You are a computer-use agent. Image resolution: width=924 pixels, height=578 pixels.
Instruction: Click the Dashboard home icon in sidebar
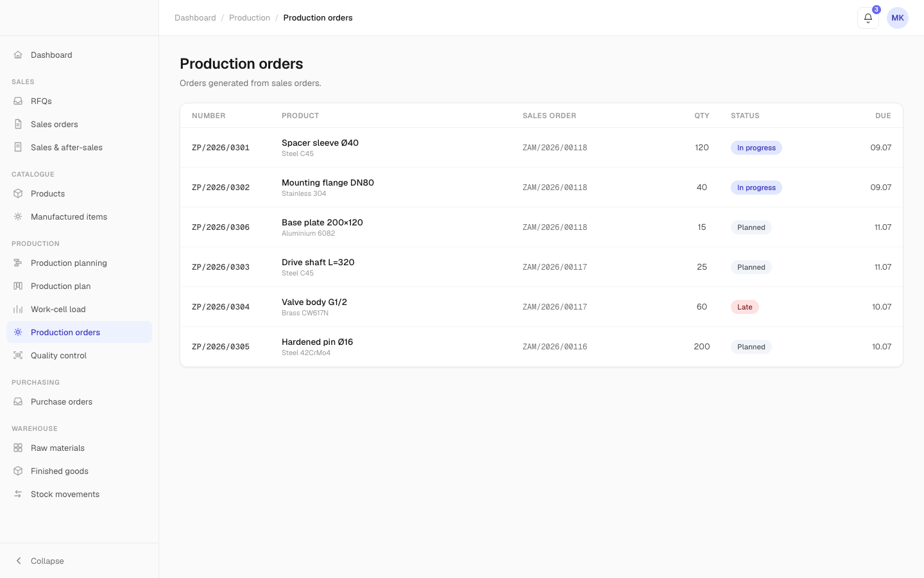coord(18,55)
